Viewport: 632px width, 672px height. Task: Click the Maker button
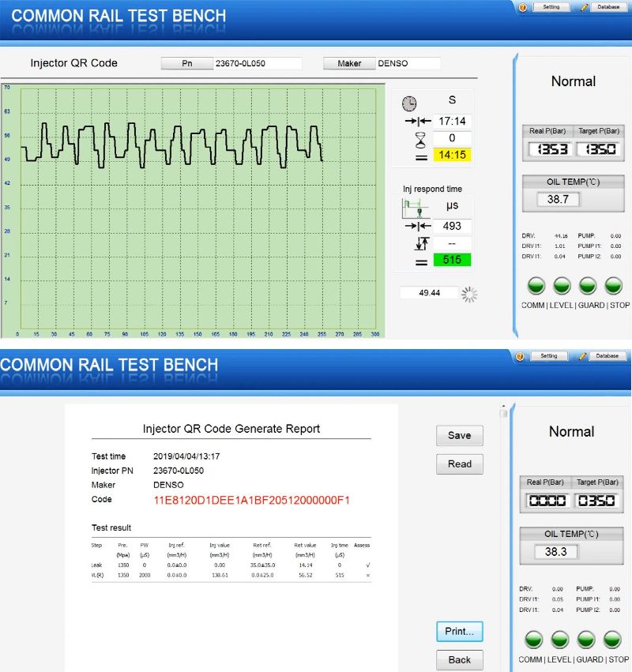(349, 63)
